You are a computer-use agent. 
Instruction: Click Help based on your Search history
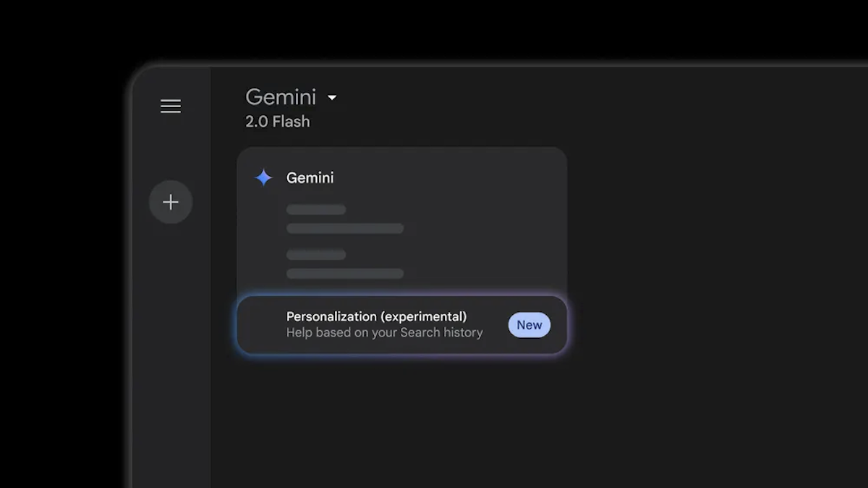384,333
